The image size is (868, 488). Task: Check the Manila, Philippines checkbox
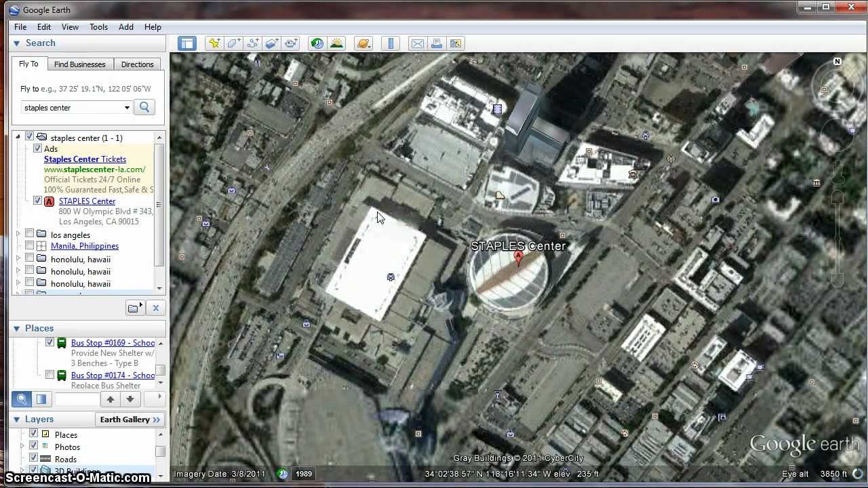point(30,245)
